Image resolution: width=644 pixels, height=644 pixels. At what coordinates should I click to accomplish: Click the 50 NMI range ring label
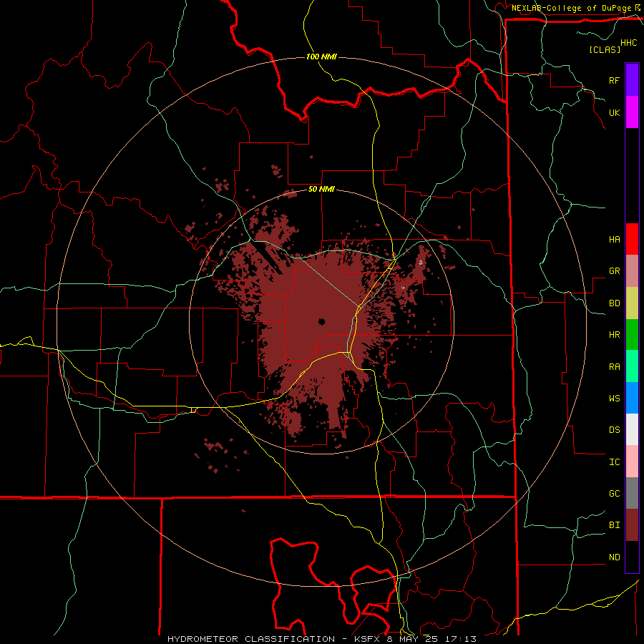tap(321, 189)
